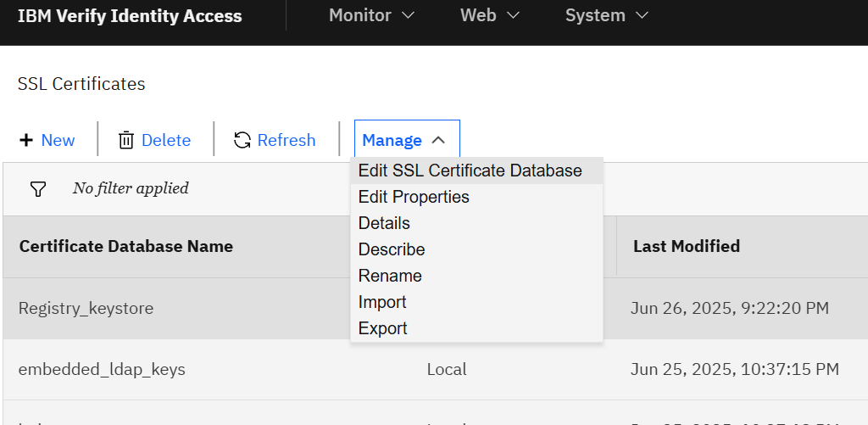
Task: Sort by Certificate Database Name column
Action: 126,246
